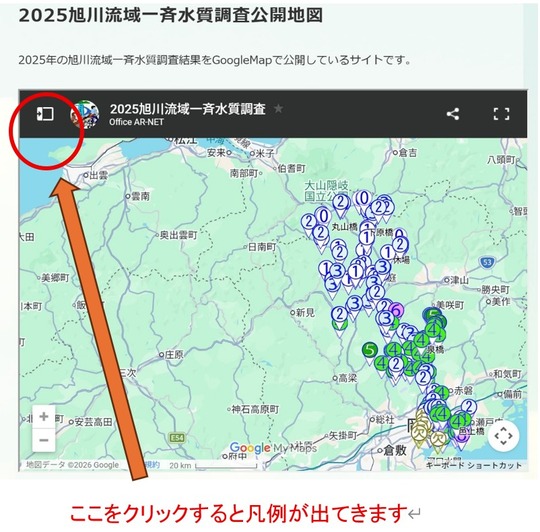Click the 雲南 label on map

[137, 196]
